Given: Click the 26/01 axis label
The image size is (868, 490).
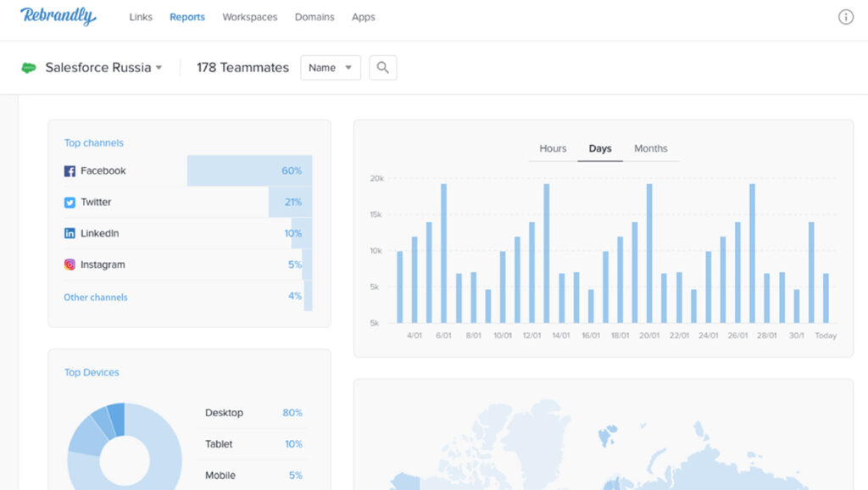Looking at the screenshot, I should (737, 336).
